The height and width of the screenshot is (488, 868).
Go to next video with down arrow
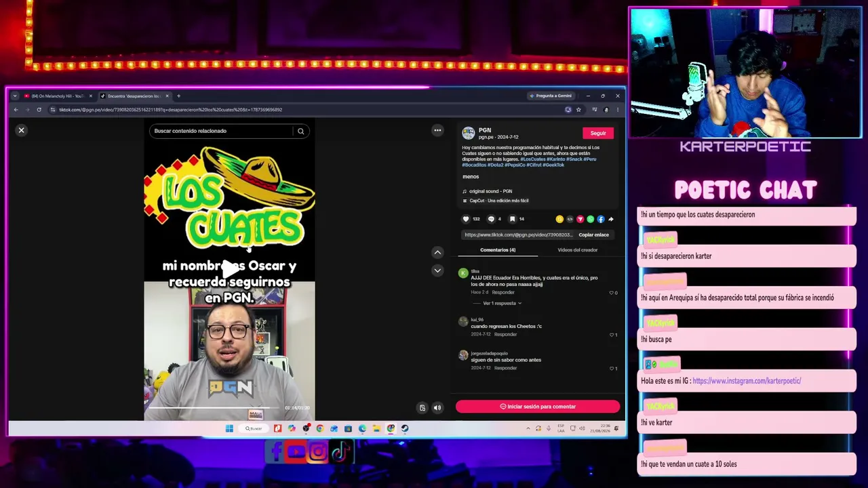437,270
